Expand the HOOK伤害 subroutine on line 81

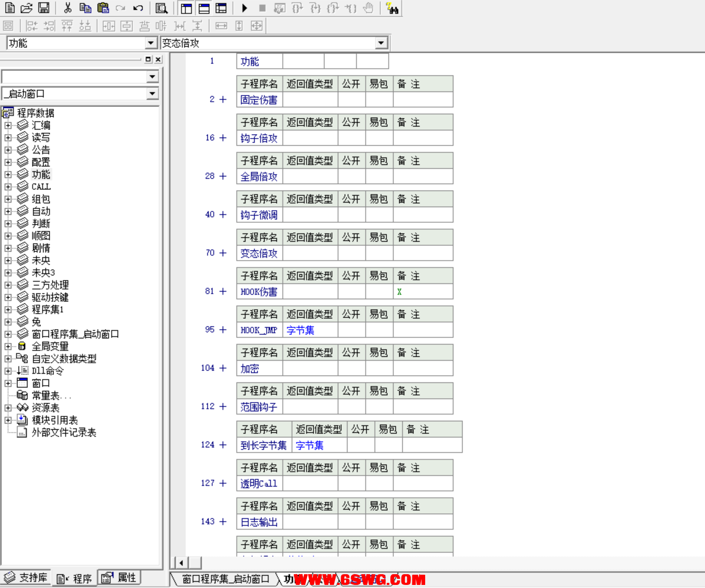(x=223, y=291)
